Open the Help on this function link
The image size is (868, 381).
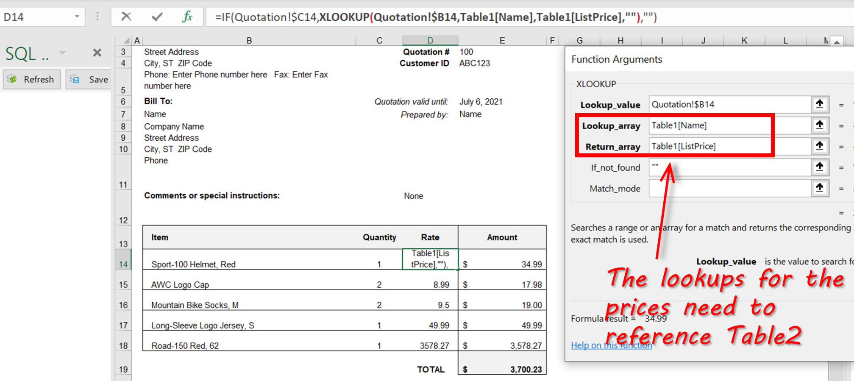pyautogui.click(x=611, y=345)
